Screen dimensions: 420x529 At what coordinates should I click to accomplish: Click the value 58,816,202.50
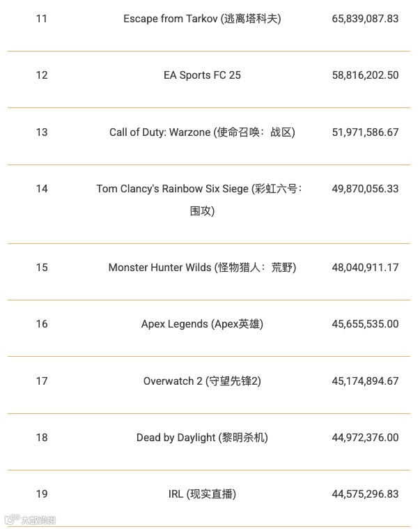[x=365, y=75]
